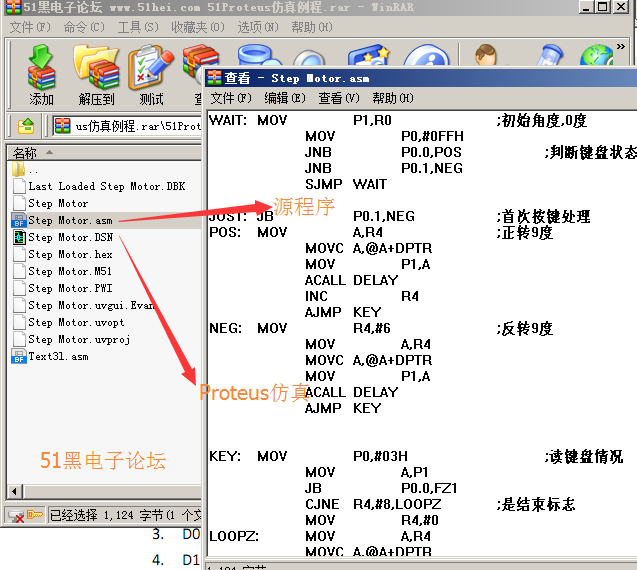This screenshot has width=637, height=570.
Task: Click status bar key password icon
Action: [35, 515]
